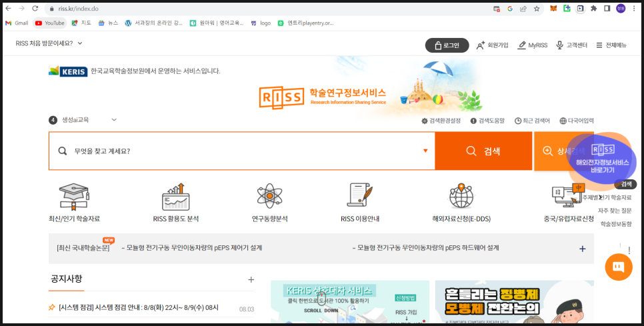644x326 pixels.
Task: Open 회원가입 sign-up link
Action: (492, 45)
